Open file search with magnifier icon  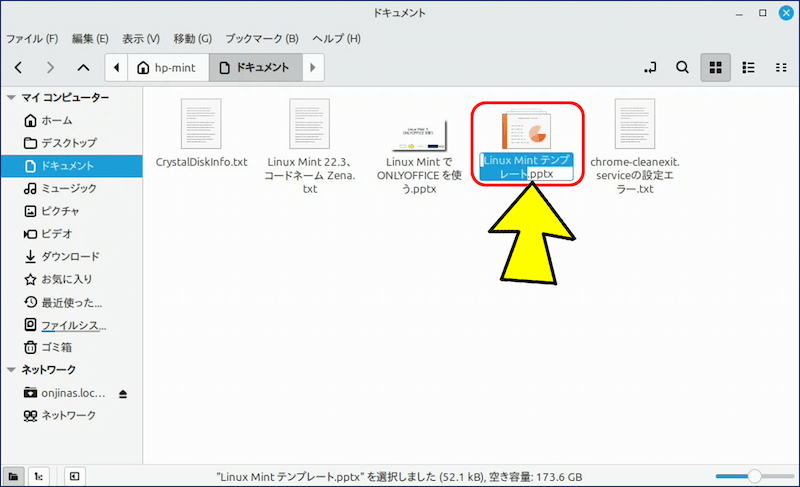682,67
